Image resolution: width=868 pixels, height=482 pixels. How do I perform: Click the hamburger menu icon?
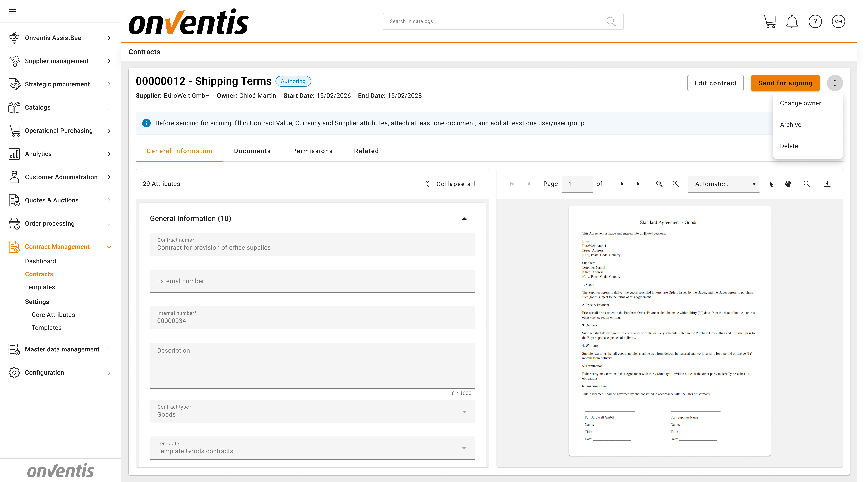click(13, 11)
